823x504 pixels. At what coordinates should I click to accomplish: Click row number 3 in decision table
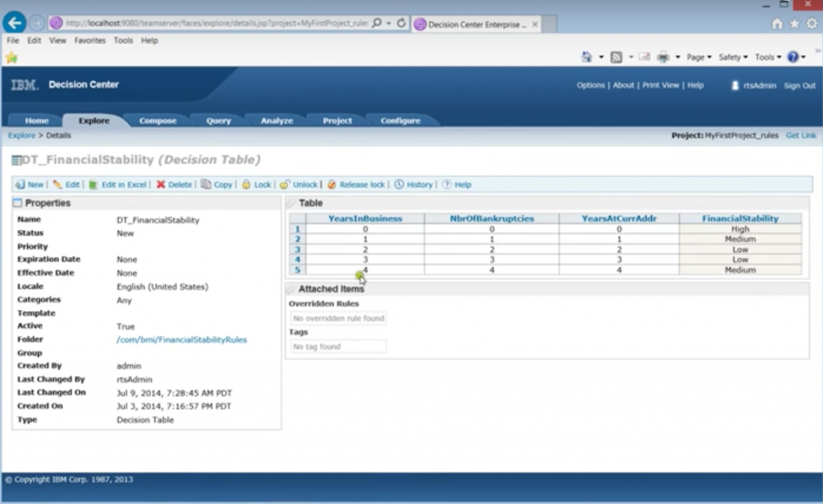297,249
